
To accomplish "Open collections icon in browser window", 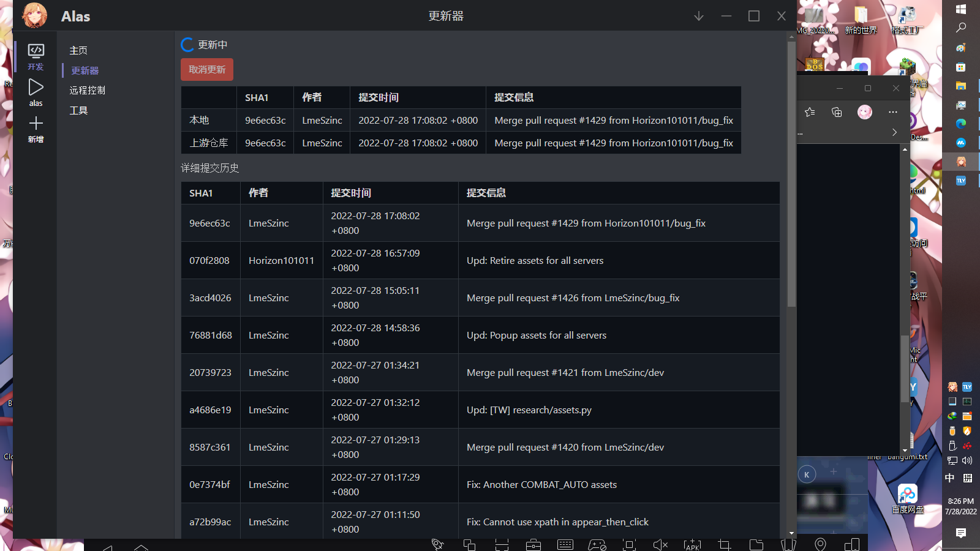I will (x=837, y=112).
